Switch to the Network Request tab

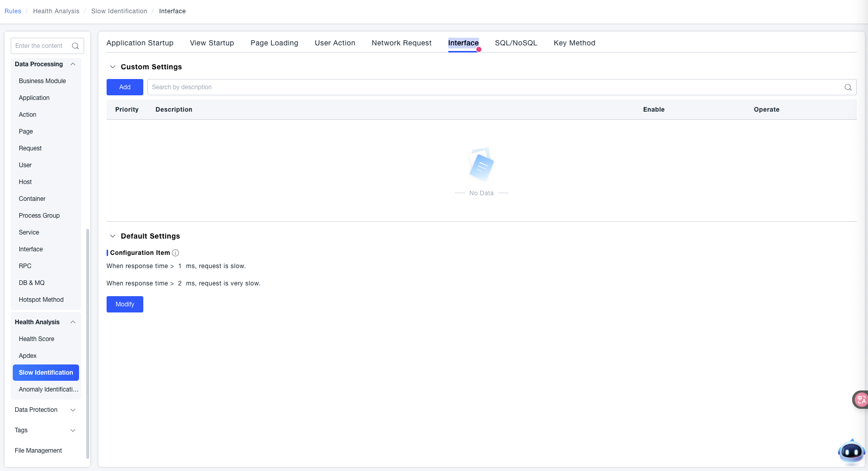tap(401, 43)
